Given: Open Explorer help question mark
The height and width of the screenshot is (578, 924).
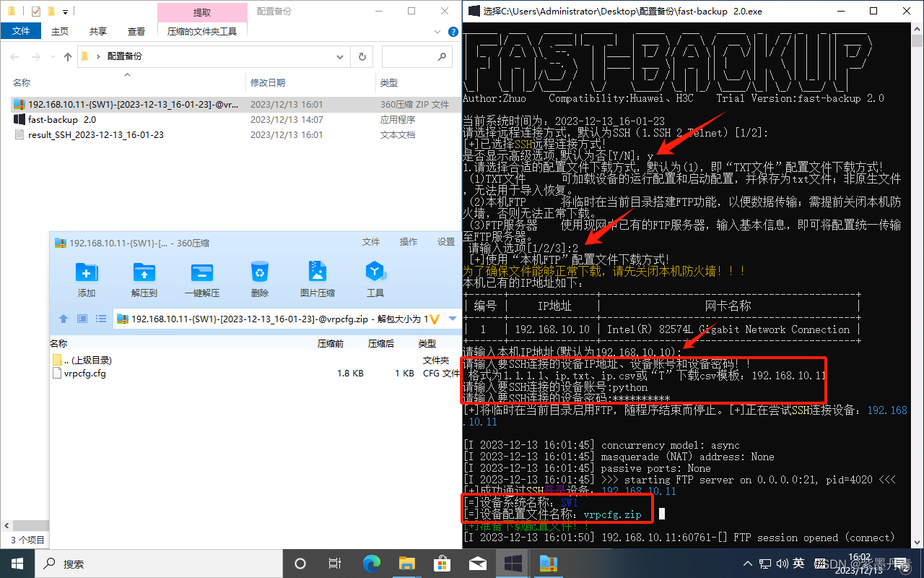Looking at the screenshot, I should tap(453, 31).
